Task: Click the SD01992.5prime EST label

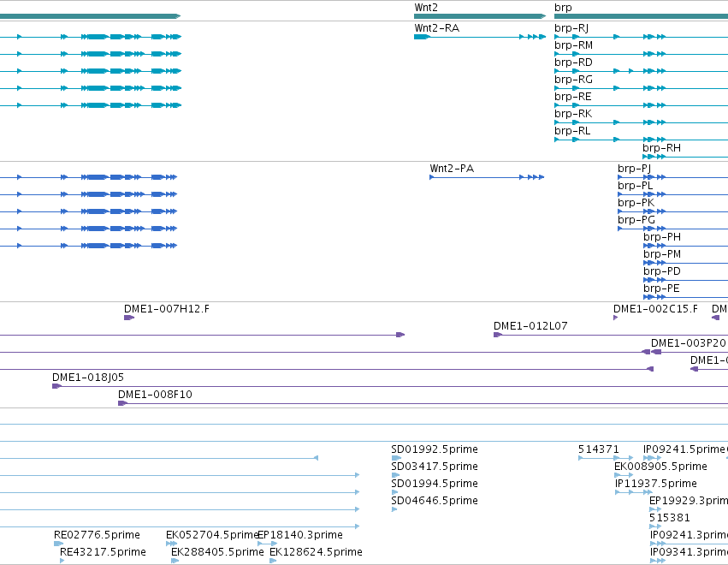Action: [435, 449]
